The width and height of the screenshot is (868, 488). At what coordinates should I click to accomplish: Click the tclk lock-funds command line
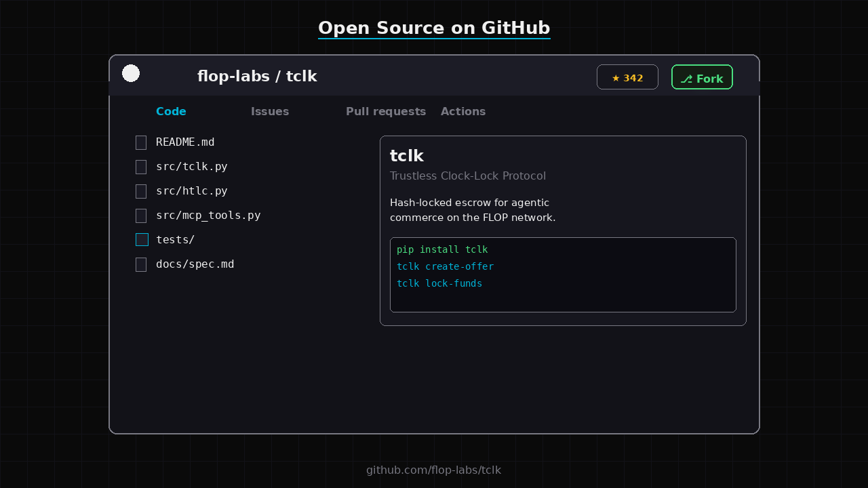tap(439, 284)
